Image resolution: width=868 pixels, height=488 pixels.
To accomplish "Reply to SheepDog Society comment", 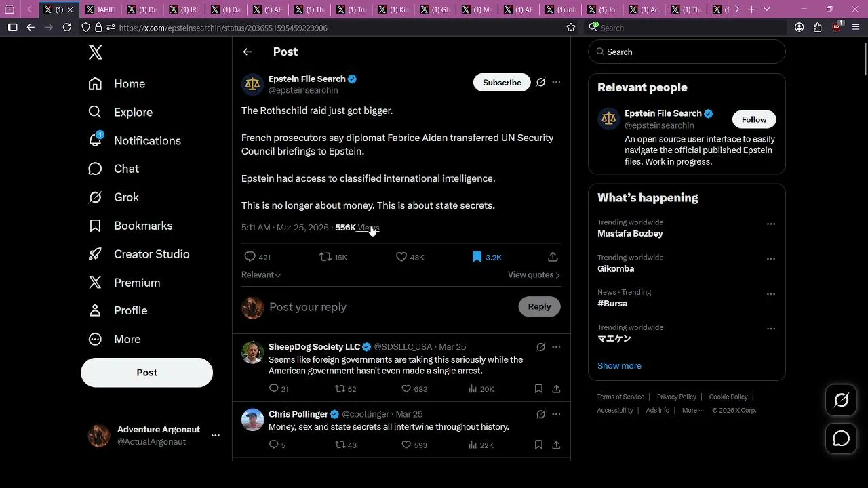I will [x=278, y=389].
